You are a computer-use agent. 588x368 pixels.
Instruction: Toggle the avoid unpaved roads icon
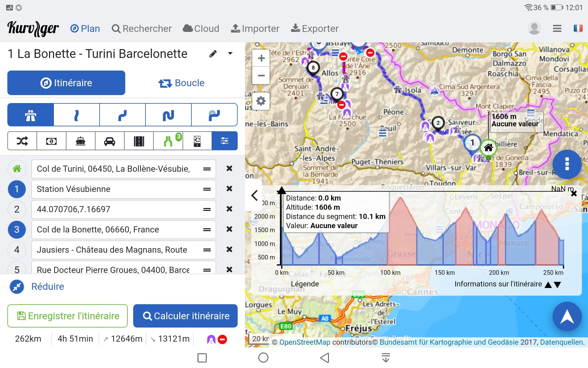197,141
